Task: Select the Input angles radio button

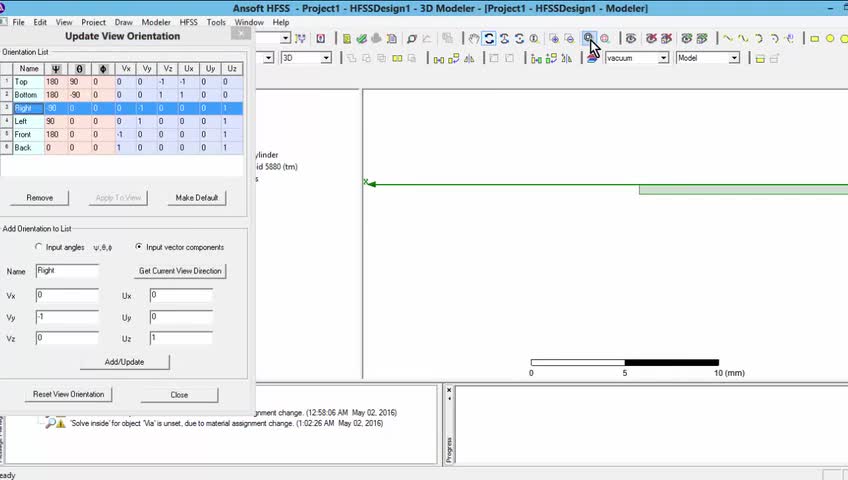Action: (x=38, y=246)
